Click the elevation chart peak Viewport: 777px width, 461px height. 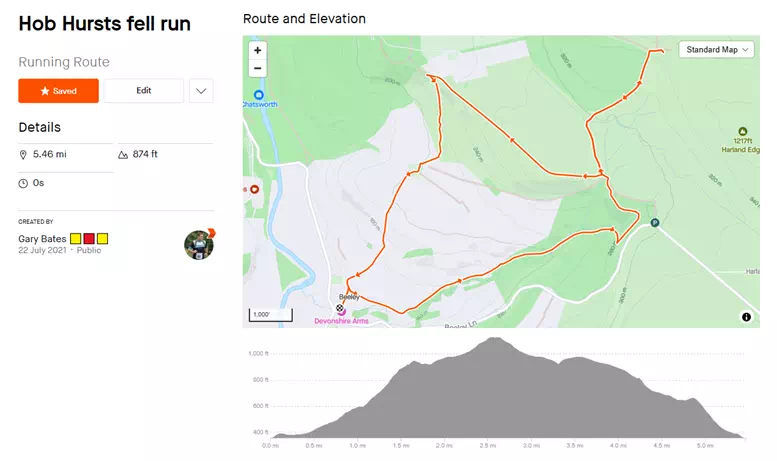click(493, 340)
